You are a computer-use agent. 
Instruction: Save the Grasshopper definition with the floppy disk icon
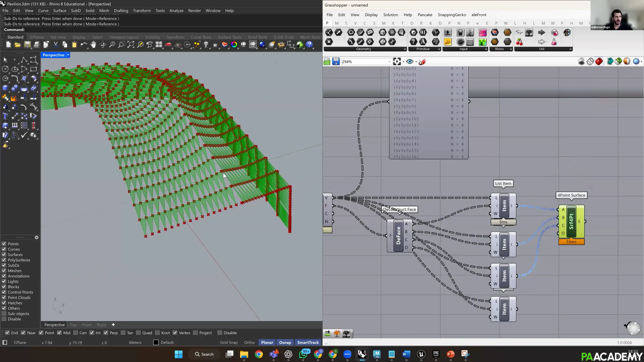pyautogui.click(x=336, y=61)
